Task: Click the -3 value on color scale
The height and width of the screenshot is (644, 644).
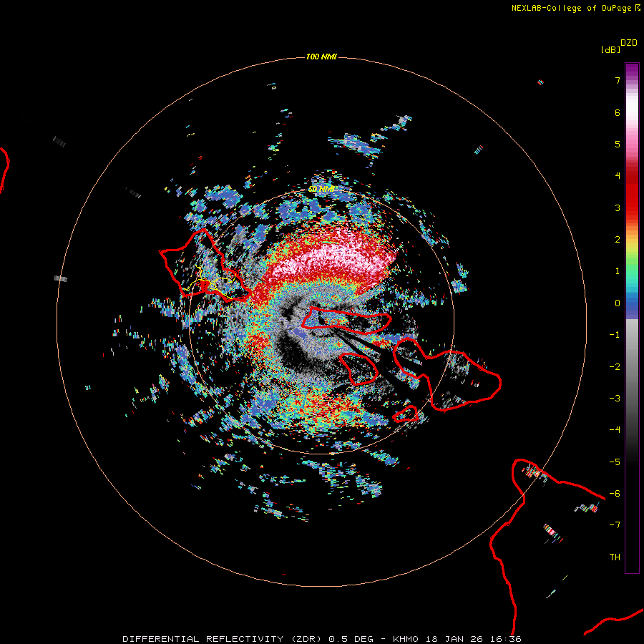Action: [x=615, y=399]
